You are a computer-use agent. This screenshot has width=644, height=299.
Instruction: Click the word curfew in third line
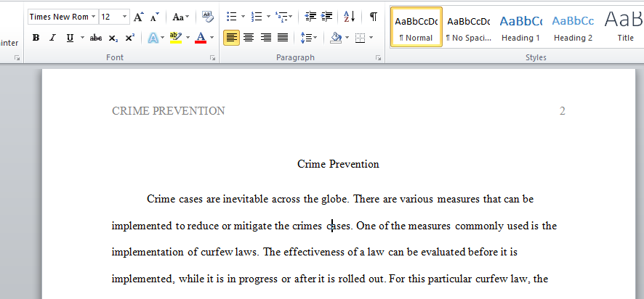[217, 252]
